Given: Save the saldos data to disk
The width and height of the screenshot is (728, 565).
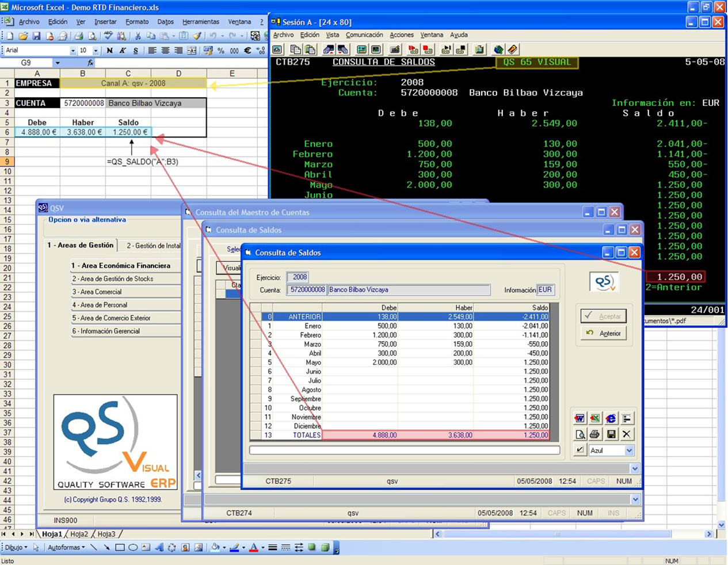Looking at the screenshot, I should (609, 434).
